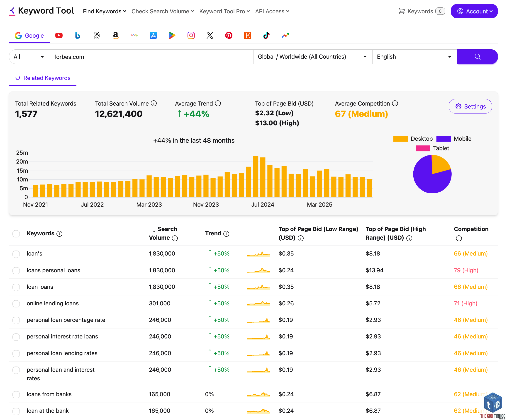
Task: Open the Global / Worldwide country dropdown
Action: coord(313,57)
